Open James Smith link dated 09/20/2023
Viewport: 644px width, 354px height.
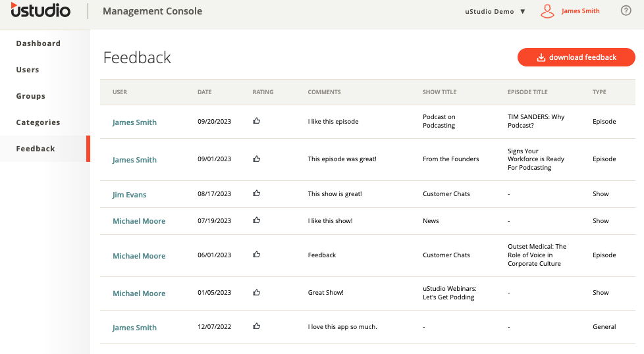134,122
